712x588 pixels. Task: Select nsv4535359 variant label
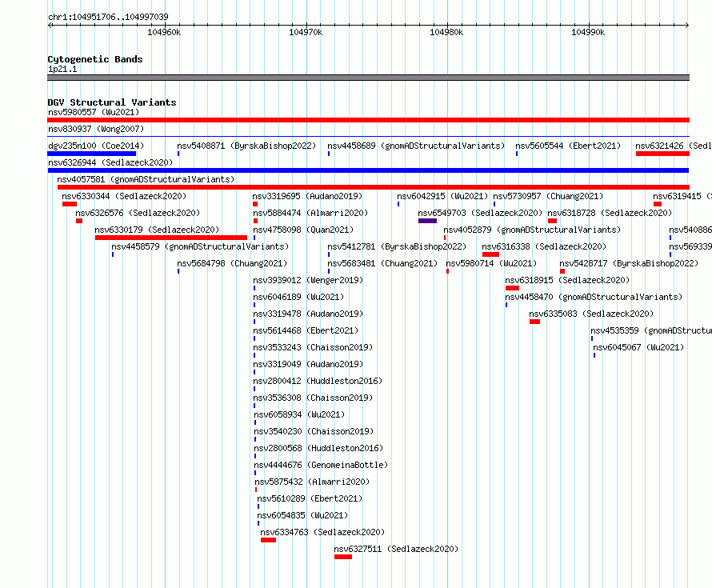click(651, 330)
